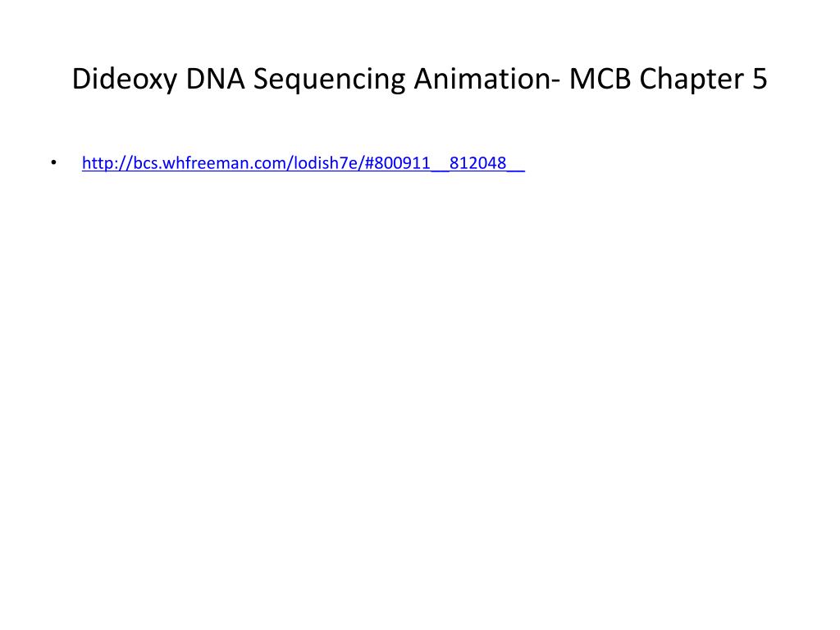Click "MCB" in the slide title
This screenshot has width=840, height=630.
[x=600, y=78]
